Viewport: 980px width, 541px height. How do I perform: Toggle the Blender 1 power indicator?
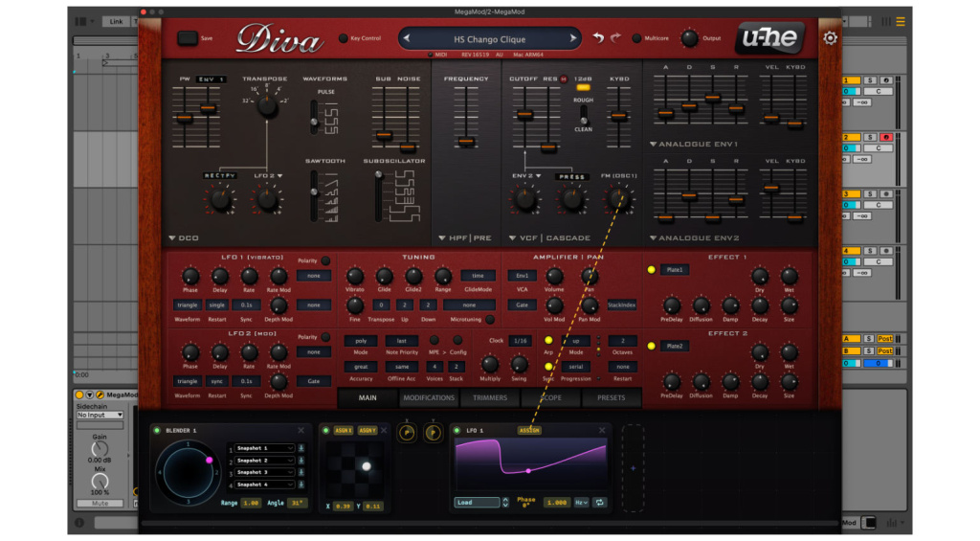point(157,430)
